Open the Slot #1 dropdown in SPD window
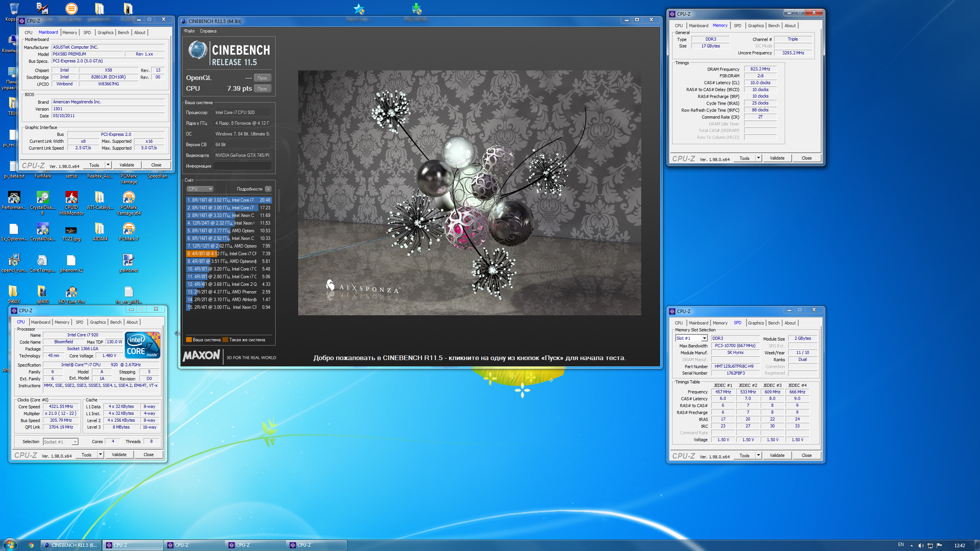 coord(691,338)
